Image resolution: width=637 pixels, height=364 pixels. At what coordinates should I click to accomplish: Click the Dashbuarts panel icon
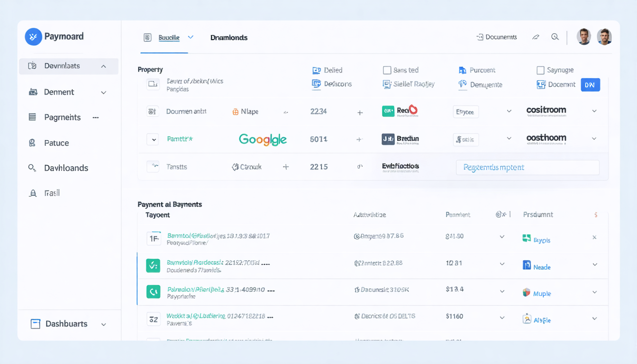35,324
